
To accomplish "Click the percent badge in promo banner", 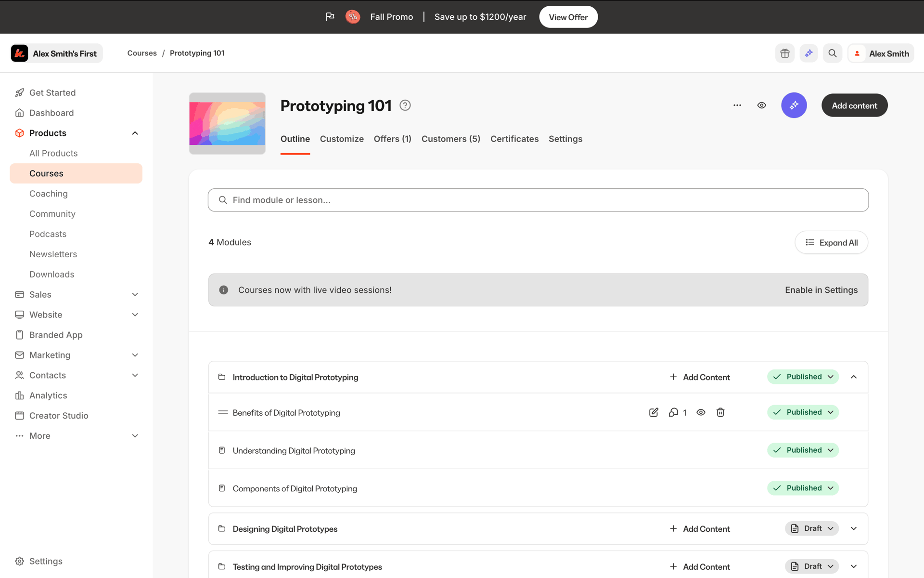I will [x=353, y=17].
